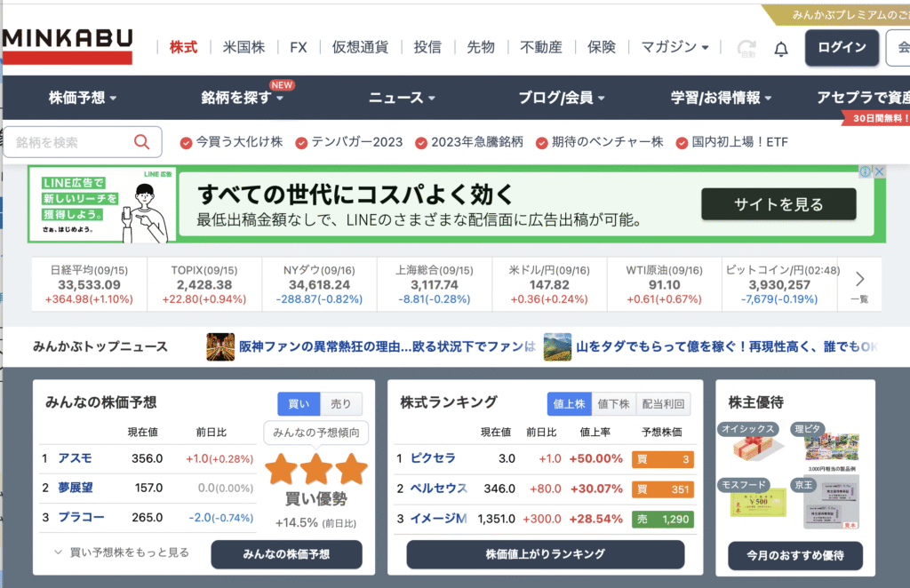Viewport: 910px width, 588px height.
Task: Open the TOPIX index card
Action: coord(204,284)
